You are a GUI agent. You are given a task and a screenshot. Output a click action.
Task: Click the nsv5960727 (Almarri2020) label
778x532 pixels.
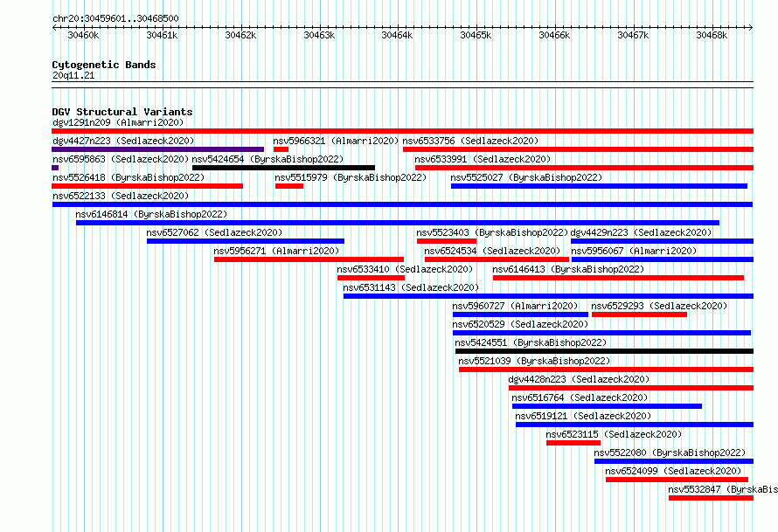click(515, 306)
